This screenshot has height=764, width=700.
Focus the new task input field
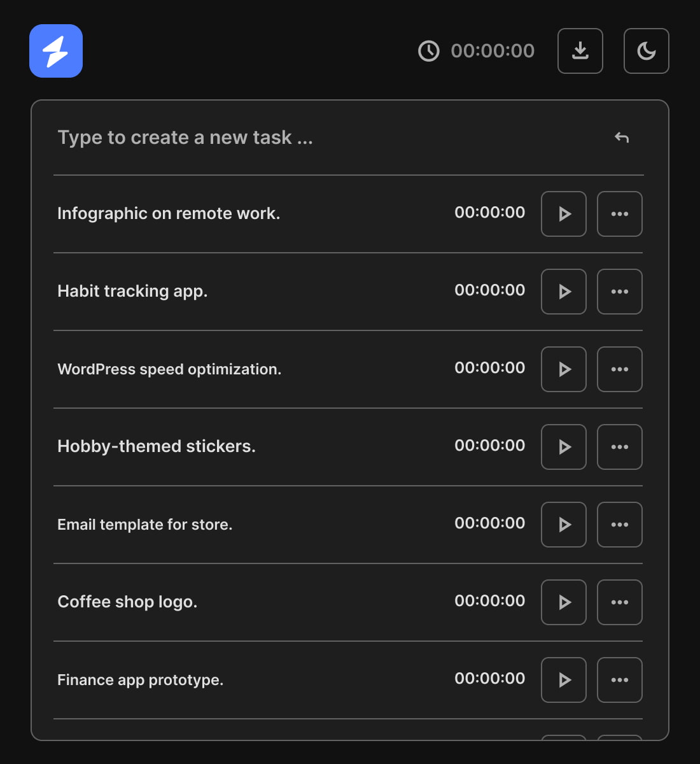[x=318, y=138]
